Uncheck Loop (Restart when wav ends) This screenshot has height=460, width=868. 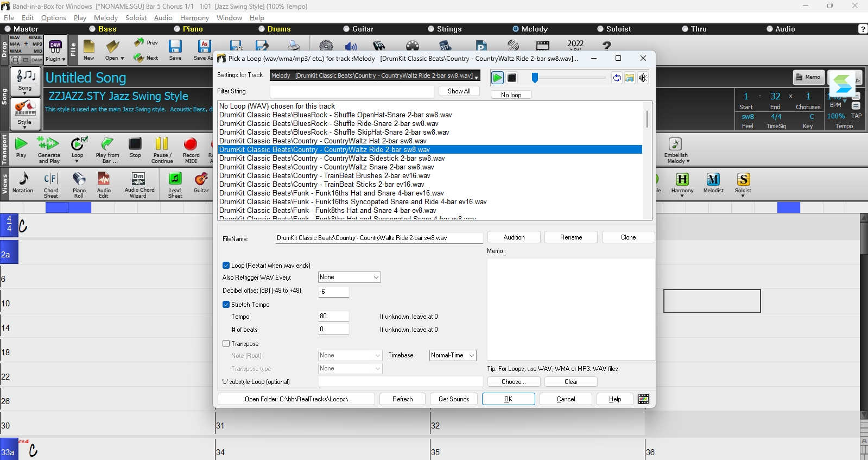(226, 266)
